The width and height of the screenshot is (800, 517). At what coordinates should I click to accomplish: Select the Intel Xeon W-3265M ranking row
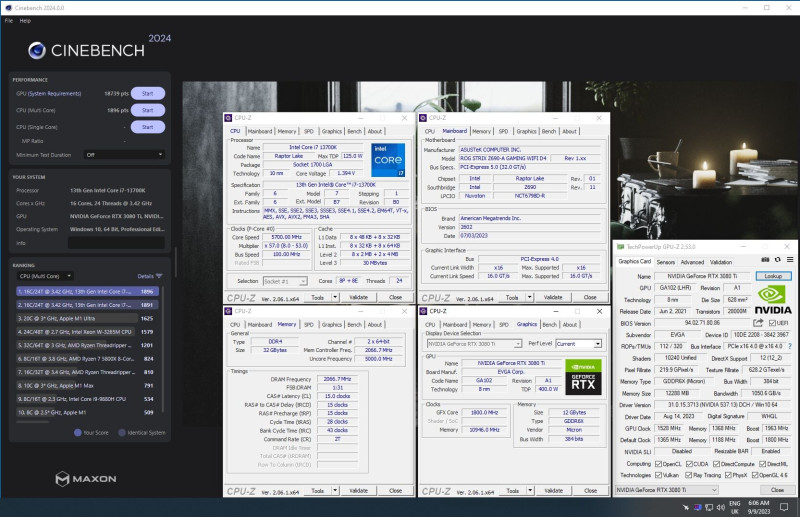coord(87,332)
